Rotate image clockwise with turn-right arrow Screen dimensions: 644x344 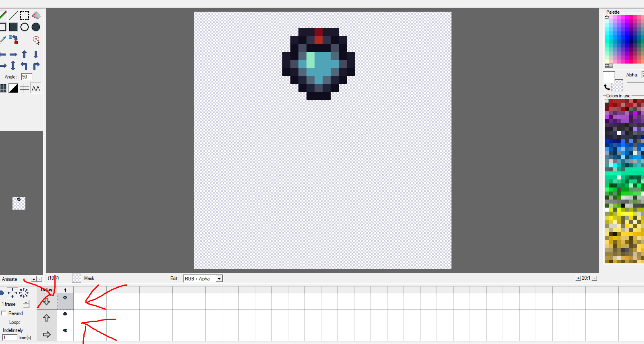pyautogui.click(x=36, y=66)
